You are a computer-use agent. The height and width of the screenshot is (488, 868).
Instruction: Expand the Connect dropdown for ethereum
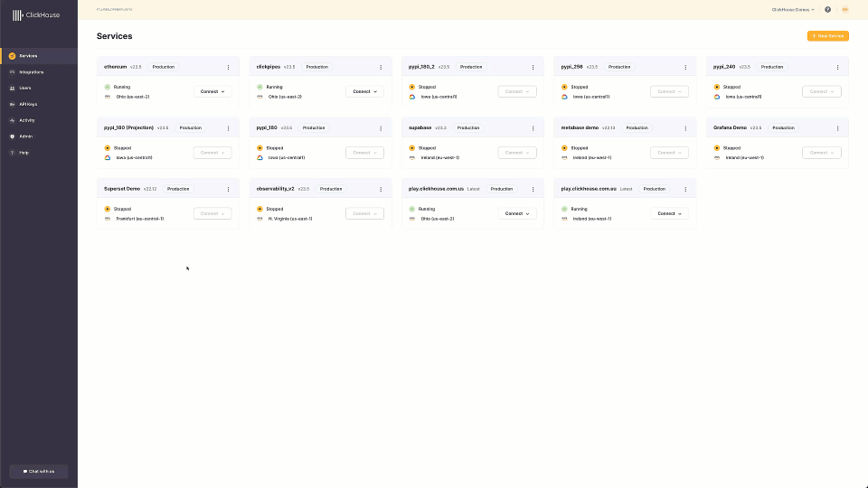click(x=212, y=91)
